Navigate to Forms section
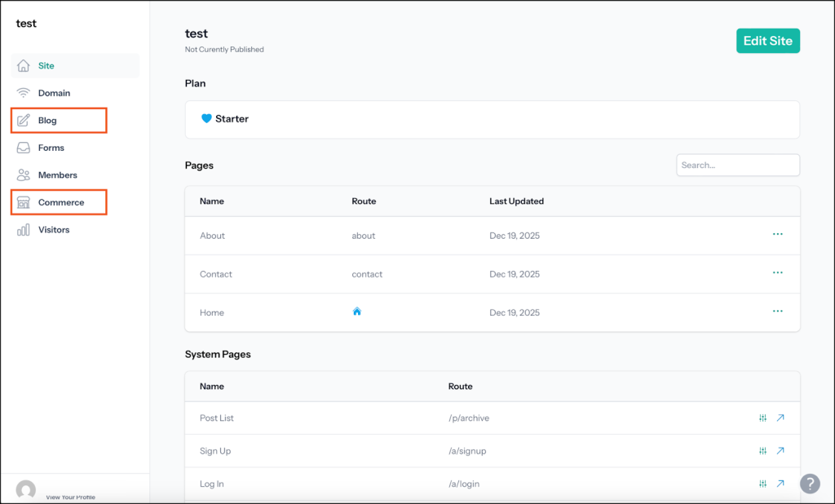Viewport: 835px width, 504px height. point(51,148)
